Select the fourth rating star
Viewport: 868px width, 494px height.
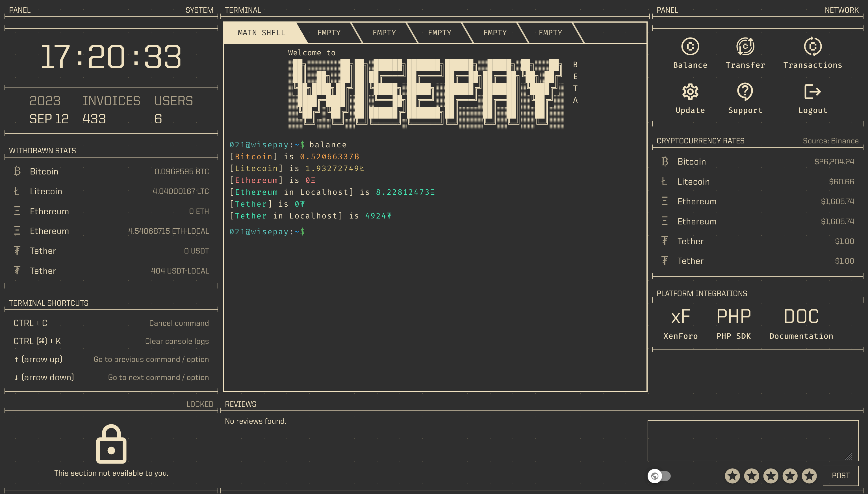[x=790, y=476]
